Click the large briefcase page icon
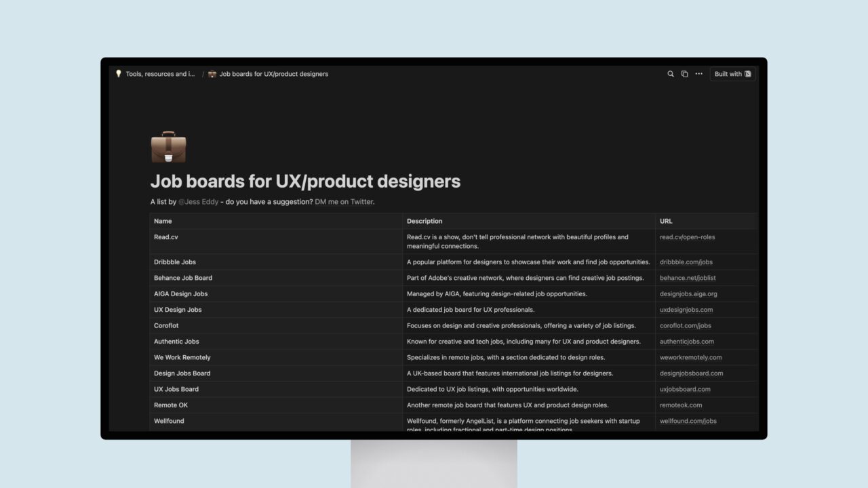The width and height of the screenshot is (868, 488). tap(168, 147)
